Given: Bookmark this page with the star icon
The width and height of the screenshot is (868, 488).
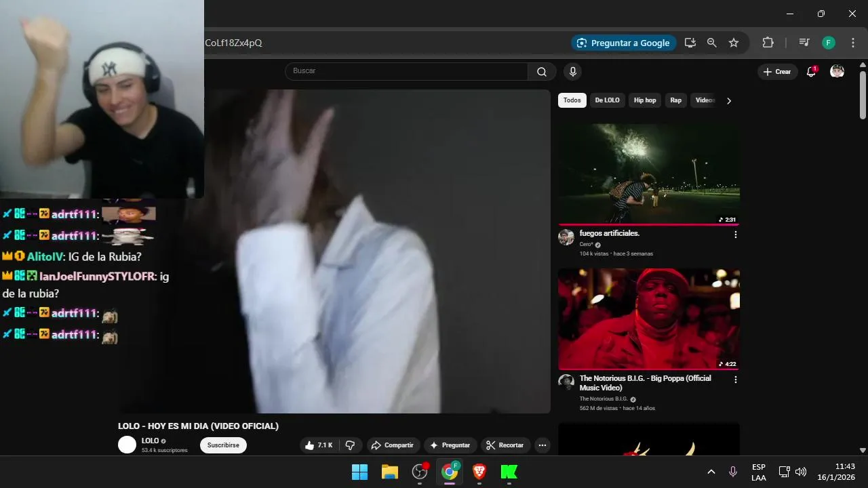Looking at the screenshot, I should [x=734, y=43].
